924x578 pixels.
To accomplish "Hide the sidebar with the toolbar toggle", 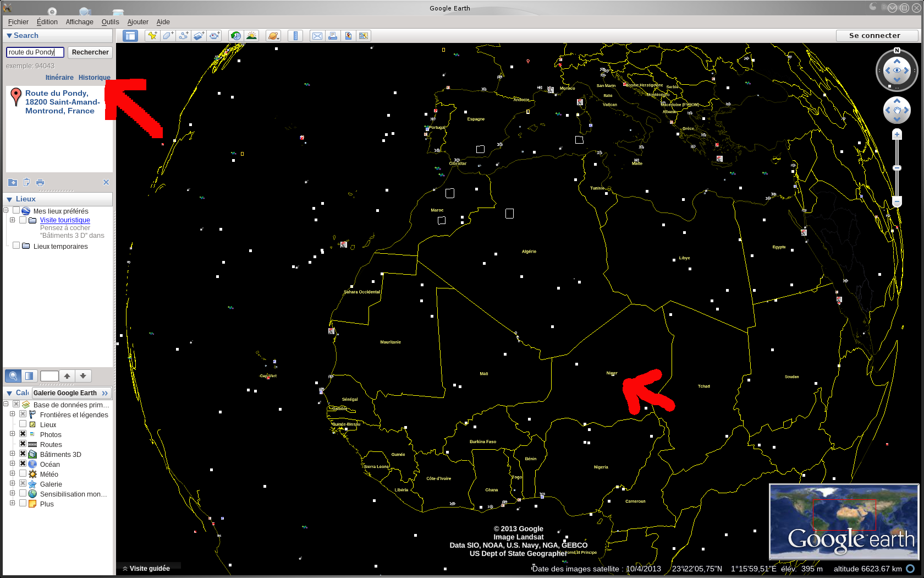I will pos(130,36).
